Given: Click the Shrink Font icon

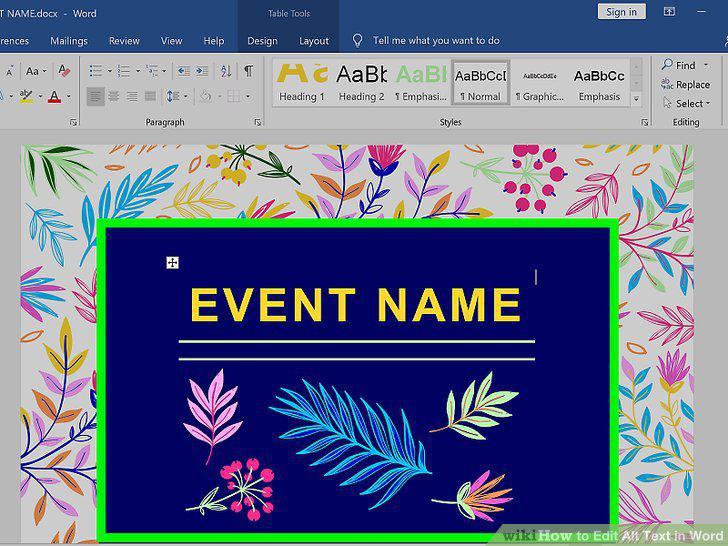Looking at the screenshot, I should coord(10,71).
